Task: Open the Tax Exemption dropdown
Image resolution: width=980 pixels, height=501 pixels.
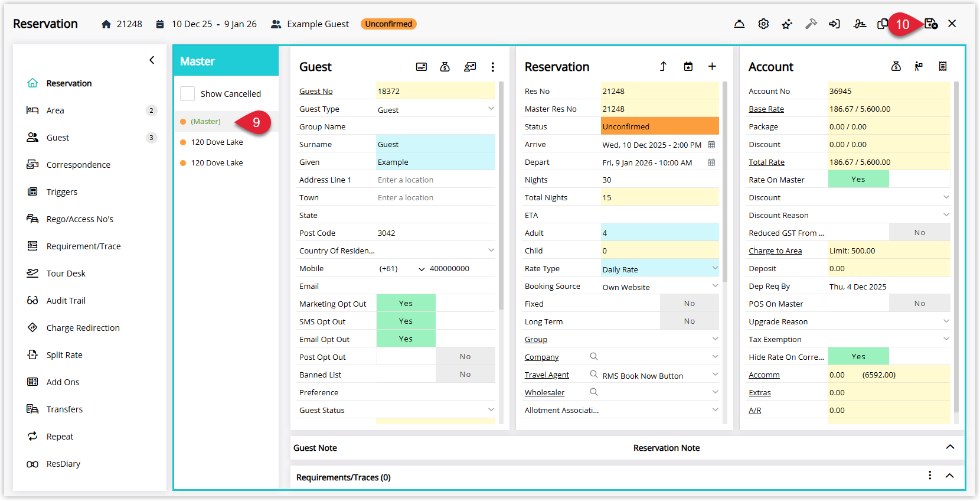Action: pyautogui.click(x=946, y=339)
